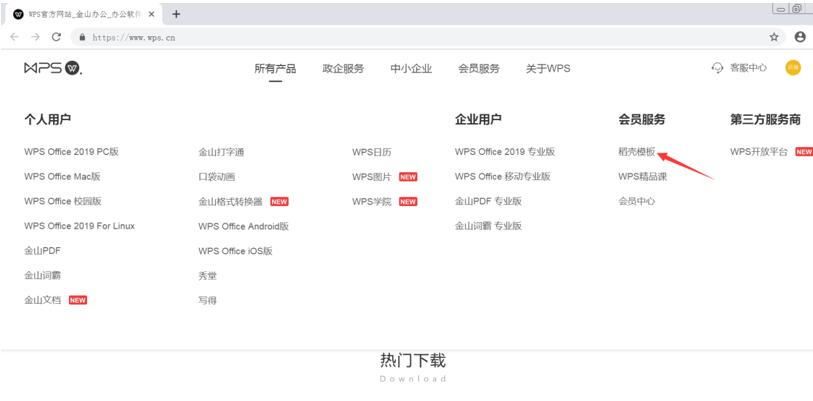Viewport: 813px width, 401px height.
Task: Open WPS Office 2019 For Linux link
Action: click(79, 226)
